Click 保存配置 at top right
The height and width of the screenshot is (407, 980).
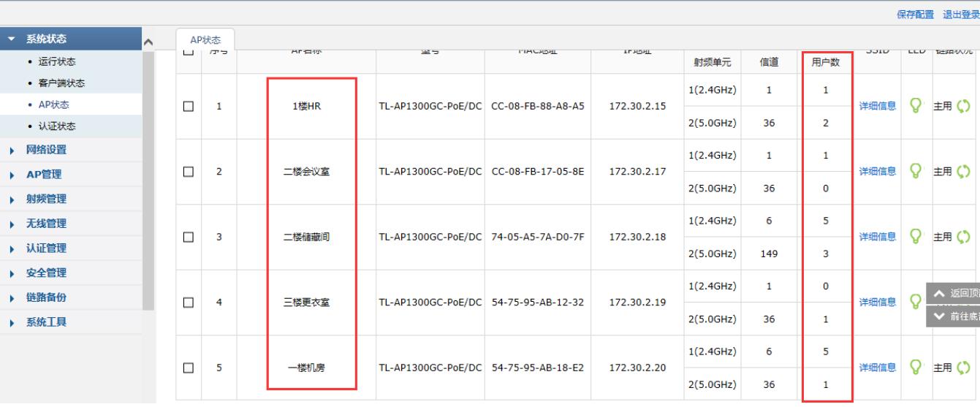[x=915, y=15]
